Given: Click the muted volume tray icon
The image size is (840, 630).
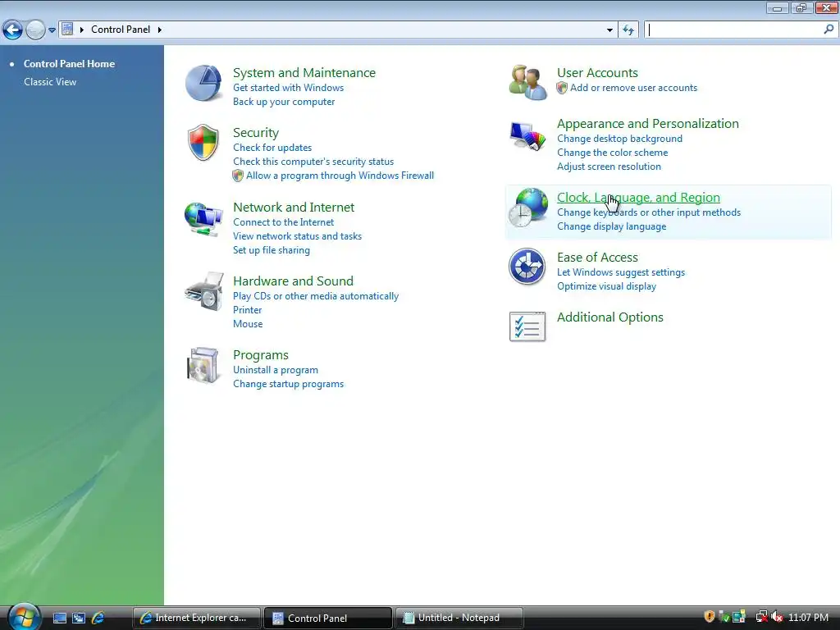Looking at the screenshot, I should click(778, 617).
